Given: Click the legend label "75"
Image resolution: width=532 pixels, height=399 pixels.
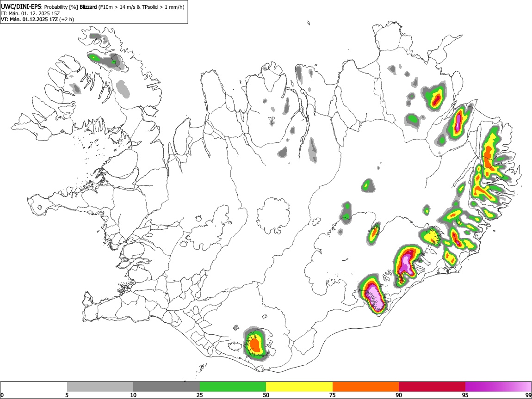Looking at the screenshot, I should [333, 395].
